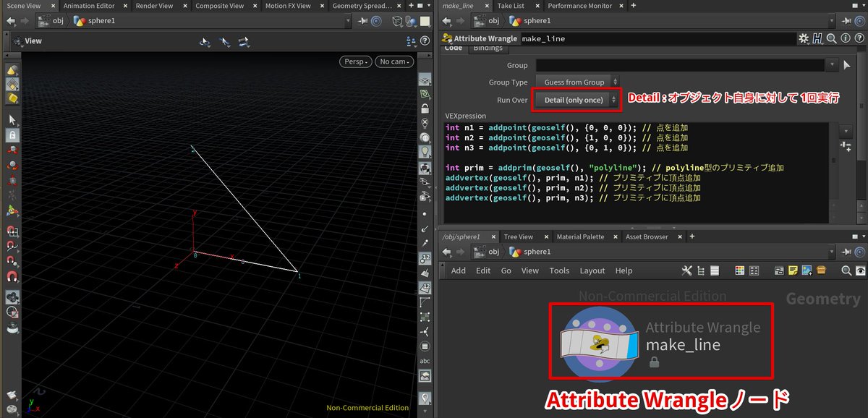
Task: Click the Houdini H help-card icon
Action: click(818, 38)
